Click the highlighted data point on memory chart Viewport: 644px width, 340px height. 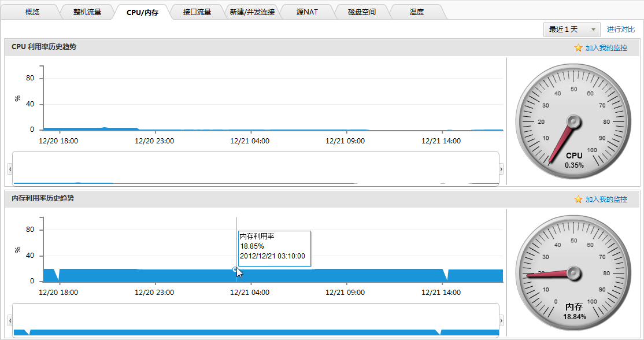235,270
